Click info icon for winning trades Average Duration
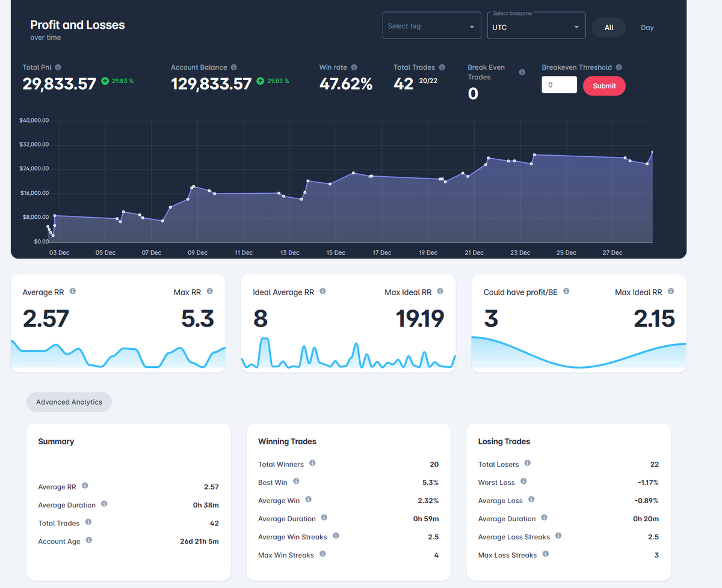Screen dimensions: 722x588 [x=324, y=518]
